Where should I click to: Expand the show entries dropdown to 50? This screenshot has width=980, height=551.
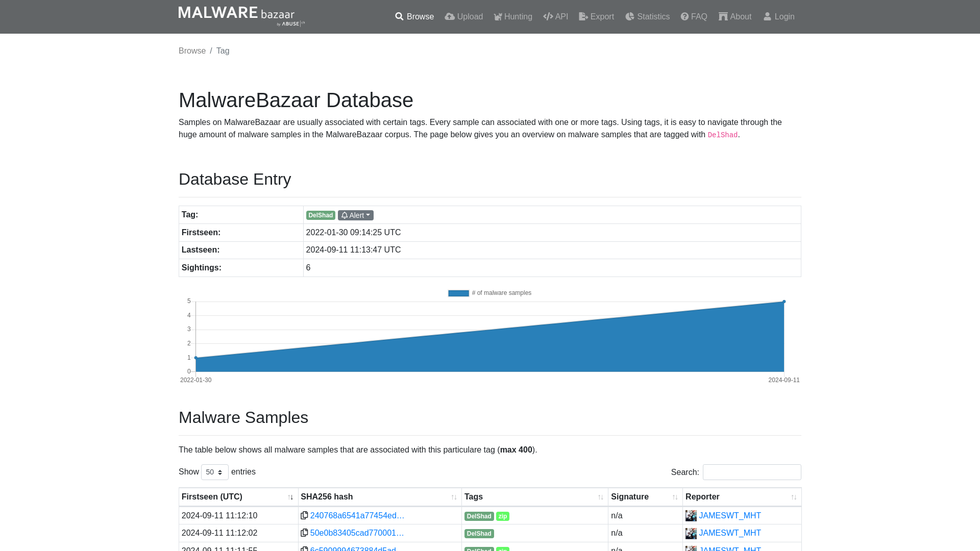(x=214, y=471)
